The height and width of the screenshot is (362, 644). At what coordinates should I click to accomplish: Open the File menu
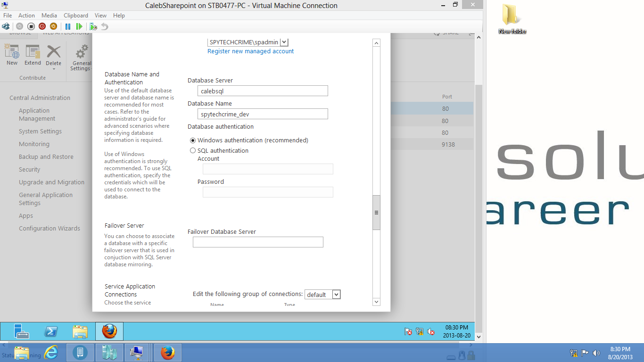pyautogui.click(x=8, y=16)
